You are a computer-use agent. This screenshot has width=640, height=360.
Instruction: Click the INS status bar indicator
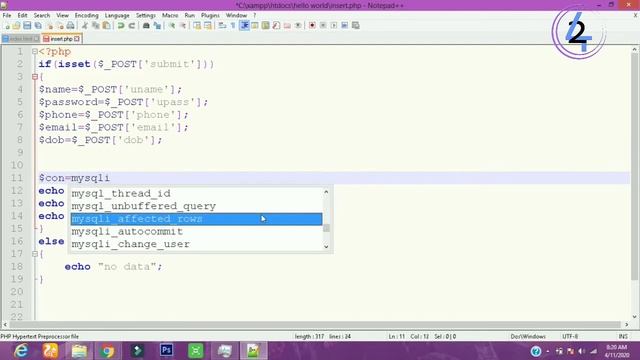[x=623, y=337]
